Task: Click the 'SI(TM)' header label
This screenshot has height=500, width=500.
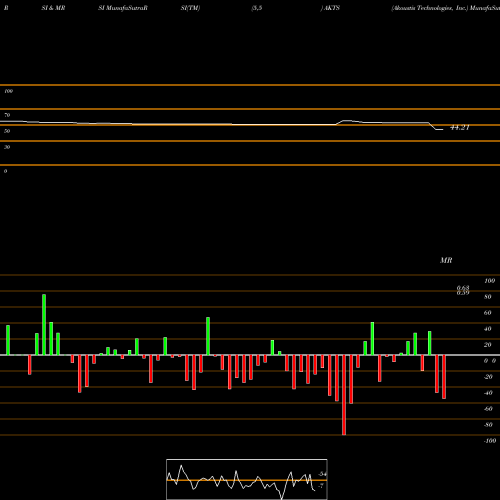Action: 190,8
